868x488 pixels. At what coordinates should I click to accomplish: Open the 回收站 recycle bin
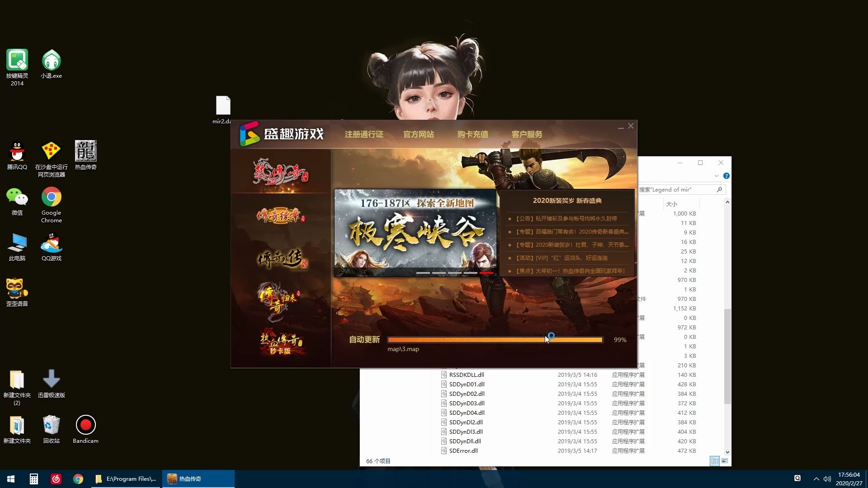(x=51, y=429)
